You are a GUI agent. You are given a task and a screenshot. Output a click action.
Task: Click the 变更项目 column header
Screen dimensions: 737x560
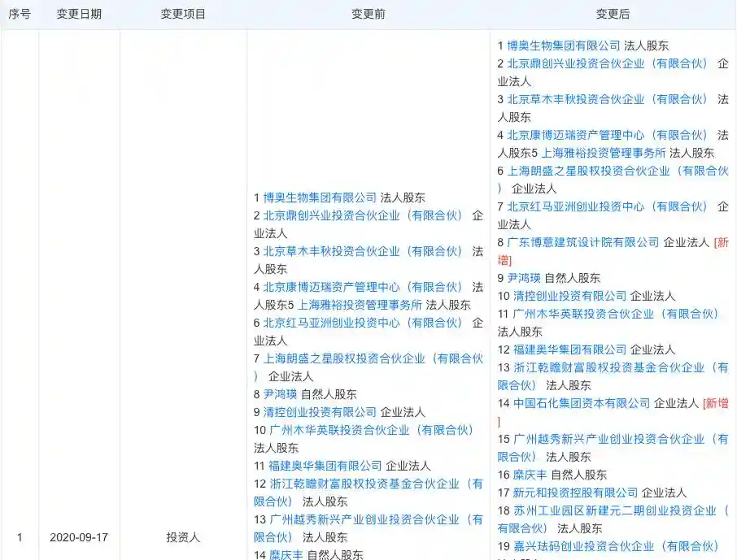pyautogui.click(x=183, y=15)
